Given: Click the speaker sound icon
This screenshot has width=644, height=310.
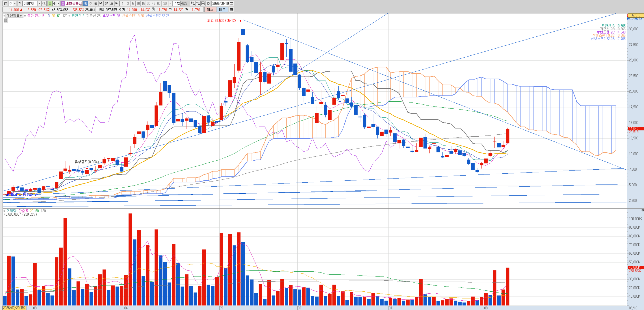Looking at the screenshot, I should tap(55, 3).
